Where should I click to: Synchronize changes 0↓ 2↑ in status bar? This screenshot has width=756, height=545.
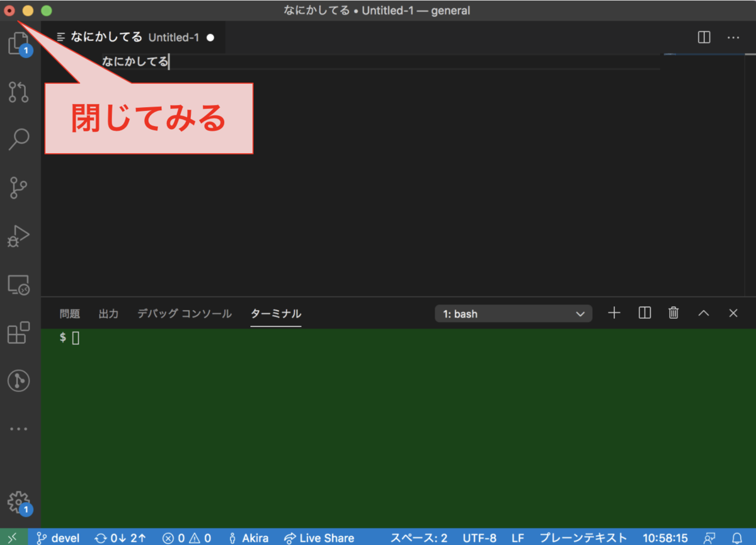coord(120,538)
